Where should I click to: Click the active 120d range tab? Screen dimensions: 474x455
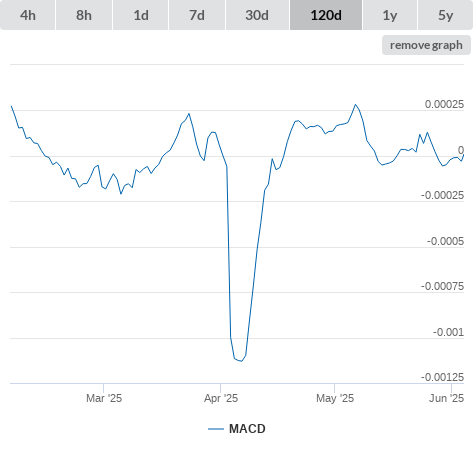pyautogui.click(x=326, y=15)
